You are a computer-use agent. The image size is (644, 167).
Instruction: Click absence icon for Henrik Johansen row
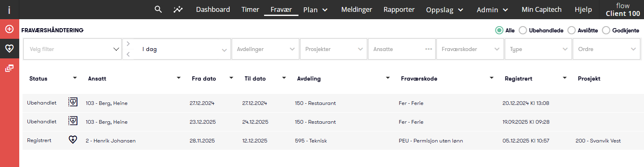(x=73, y=140)
